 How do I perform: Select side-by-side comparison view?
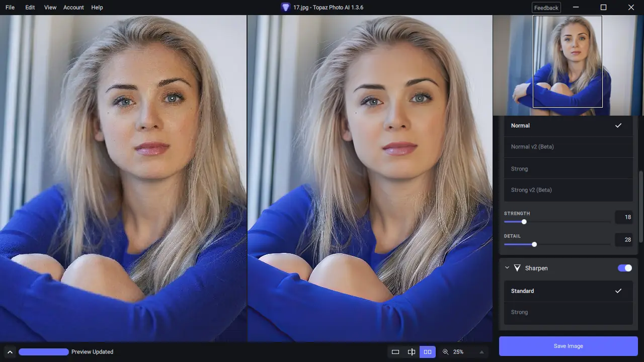[428, 352]
